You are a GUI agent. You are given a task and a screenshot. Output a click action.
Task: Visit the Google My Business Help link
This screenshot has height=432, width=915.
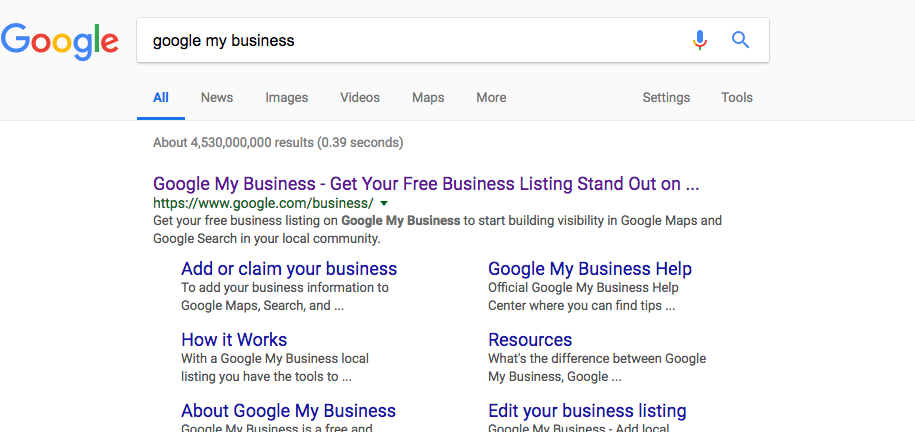590,269
